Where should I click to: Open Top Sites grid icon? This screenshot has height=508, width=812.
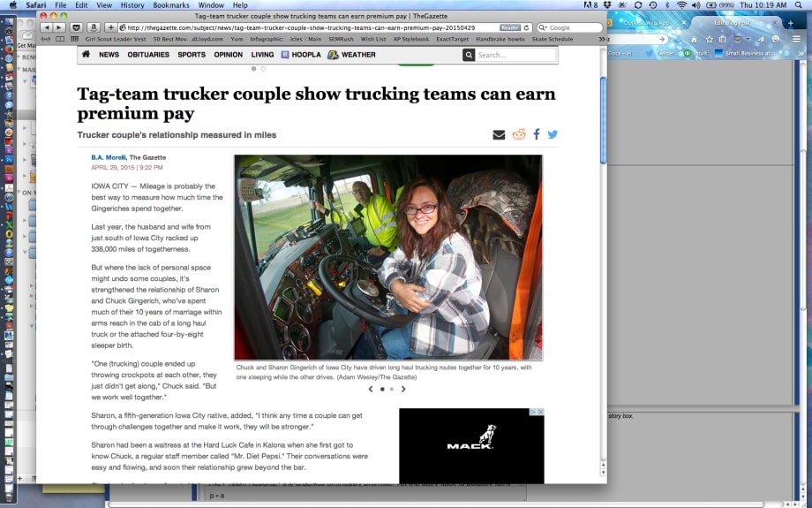pos(74,39)
